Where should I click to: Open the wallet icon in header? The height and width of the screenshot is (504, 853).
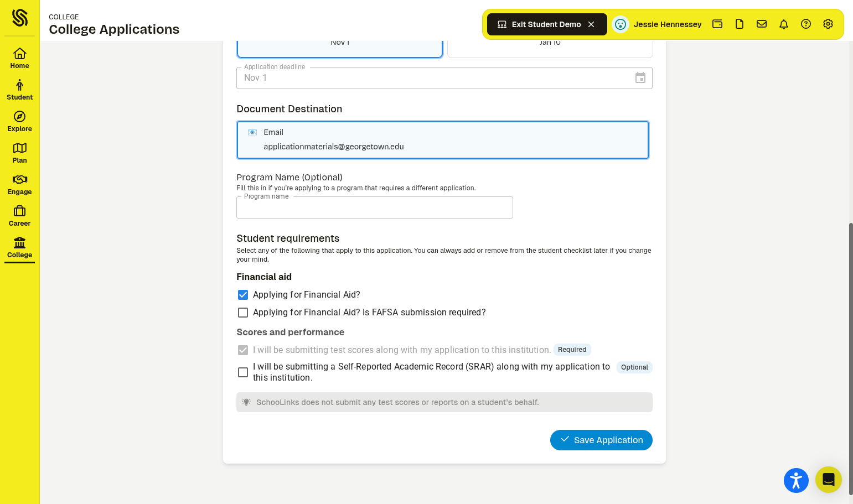tap(717, 24)
